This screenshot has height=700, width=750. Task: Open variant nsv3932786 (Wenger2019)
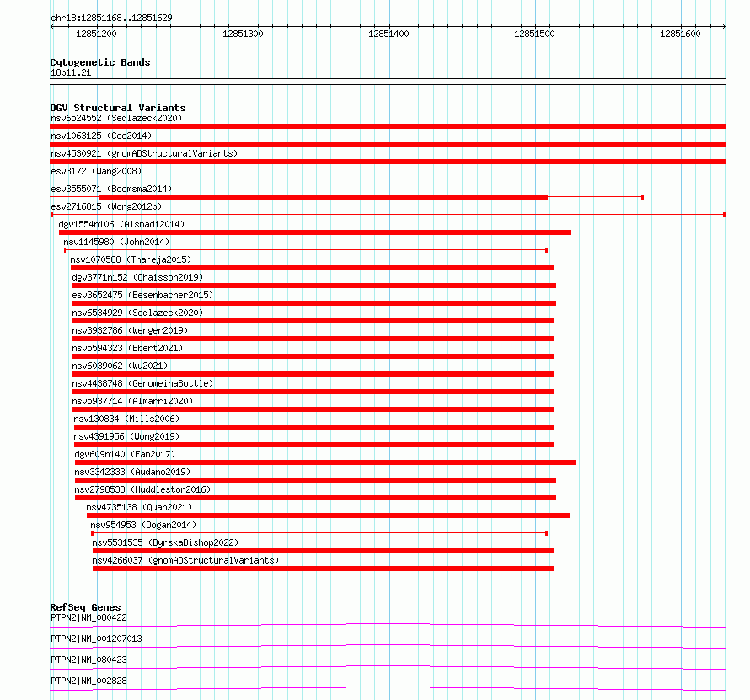click(x=130, y=330)
